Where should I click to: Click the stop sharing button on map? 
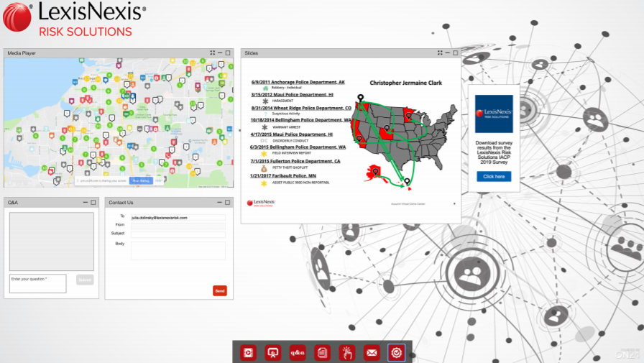click(141, 180)
